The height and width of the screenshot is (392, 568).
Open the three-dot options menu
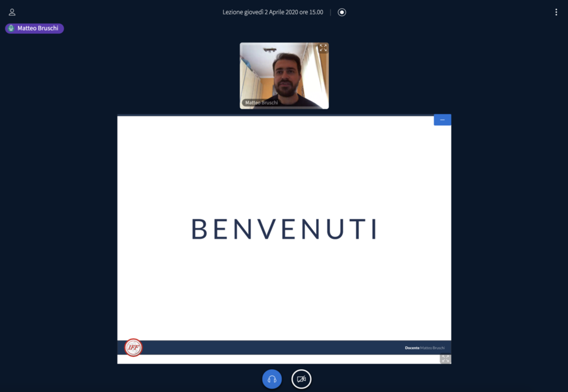556,12
